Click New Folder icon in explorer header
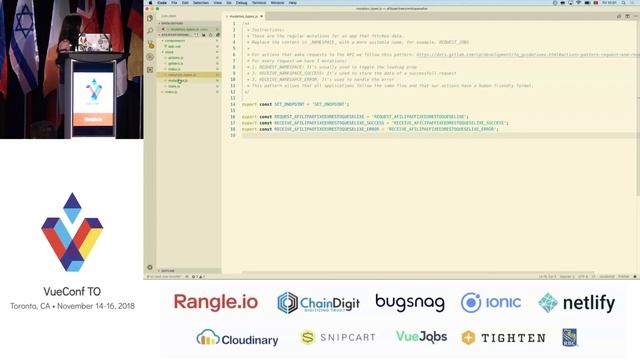The image size is (640, 360). (204, 35)
